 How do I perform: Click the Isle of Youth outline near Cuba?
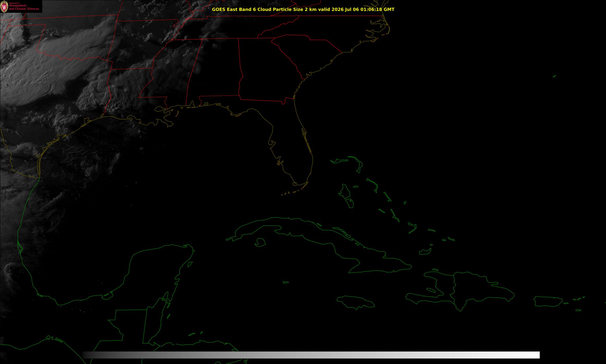(x=260, y=242)
